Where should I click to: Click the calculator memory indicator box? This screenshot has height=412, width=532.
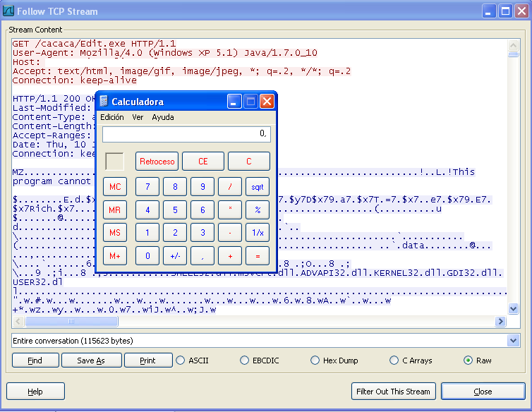pos(115,162)
